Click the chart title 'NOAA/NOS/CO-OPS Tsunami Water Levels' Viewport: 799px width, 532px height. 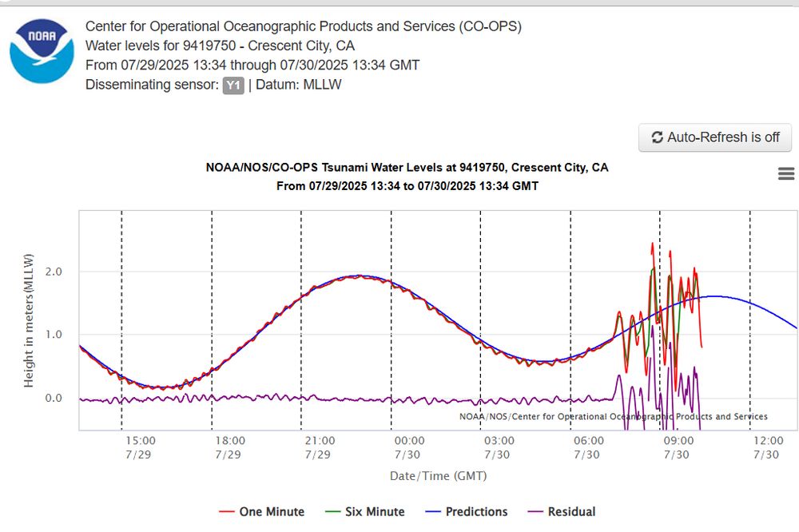[x=407, y=168]
